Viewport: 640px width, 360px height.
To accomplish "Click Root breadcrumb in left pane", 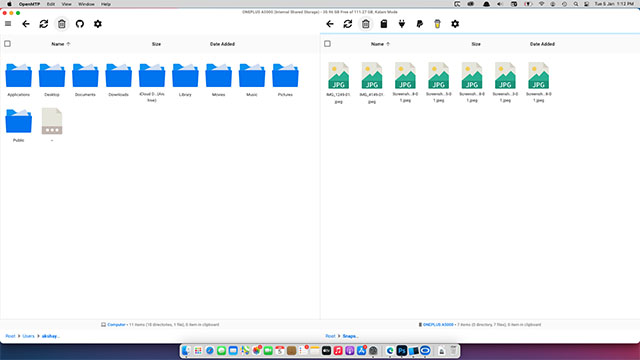I will (x=10, y=336).
